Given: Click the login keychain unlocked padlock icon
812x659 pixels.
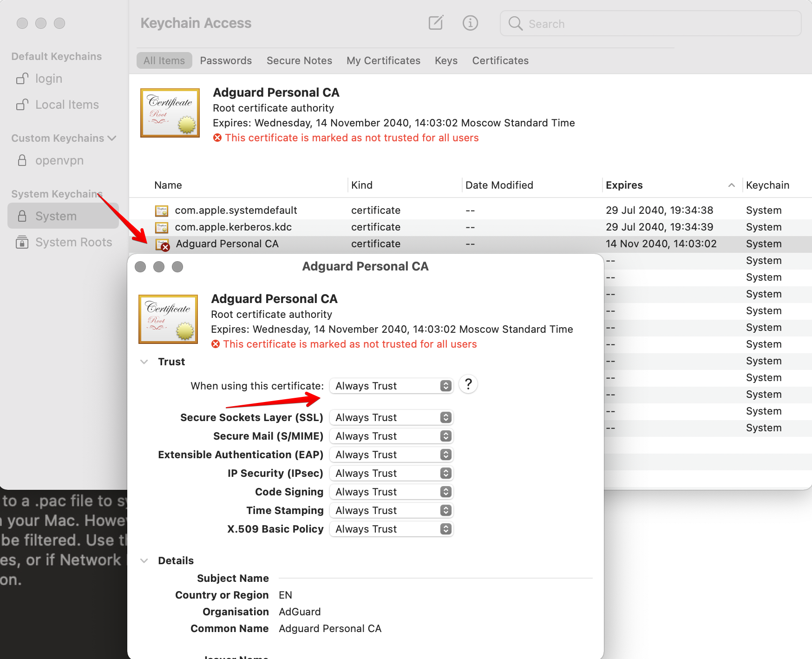Looking at the screenshot, I should coord(22,78).
